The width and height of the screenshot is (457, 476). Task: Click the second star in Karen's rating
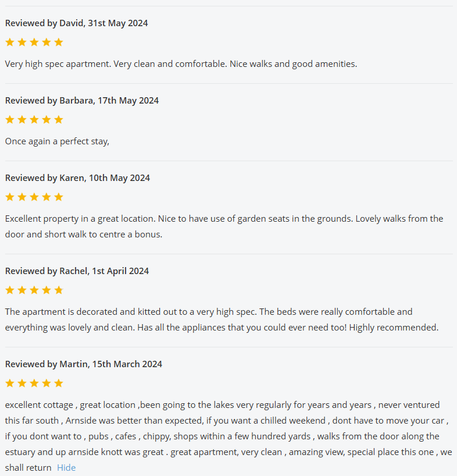point(22,197)
